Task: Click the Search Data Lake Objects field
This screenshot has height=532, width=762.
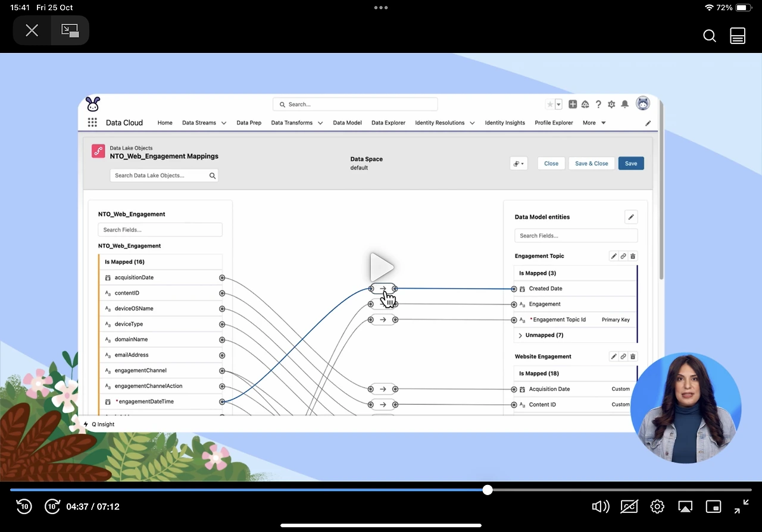Action: pyautogui.click(x=164, y=176)
